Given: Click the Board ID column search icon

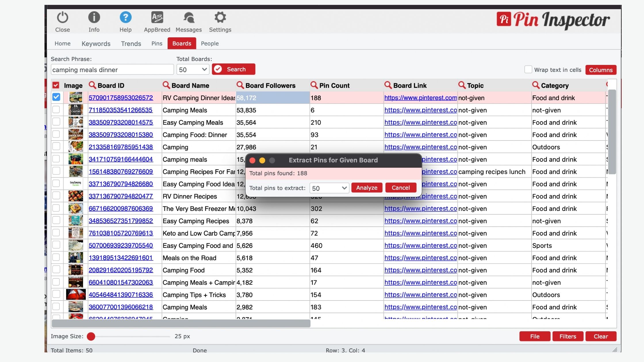Looking at the screenshot, I should coord(92,85).
